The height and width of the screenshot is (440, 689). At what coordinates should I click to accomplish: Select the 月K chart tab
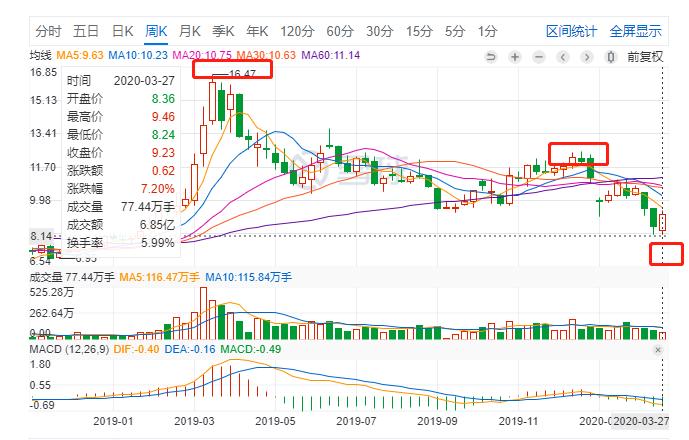pos(190,31)
